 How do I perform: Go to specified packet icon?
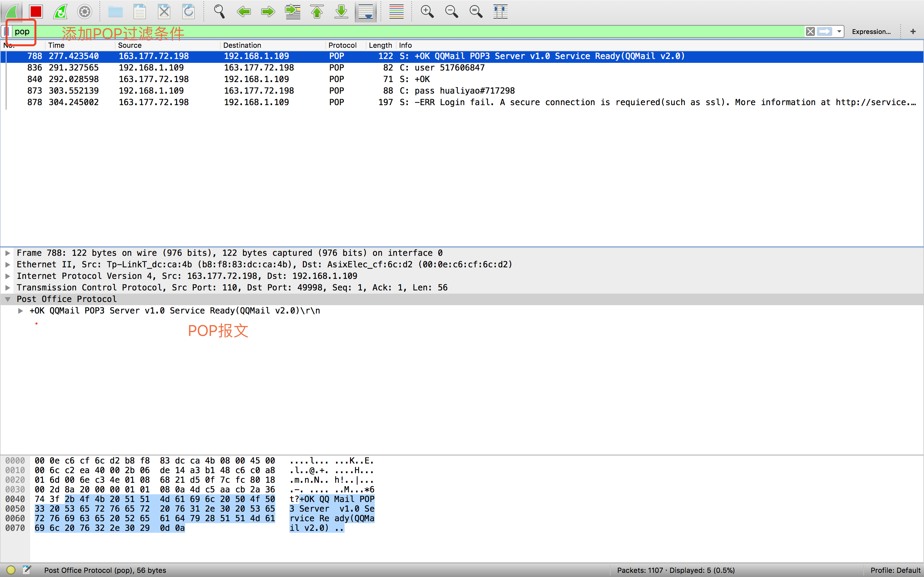click(293, 12)
